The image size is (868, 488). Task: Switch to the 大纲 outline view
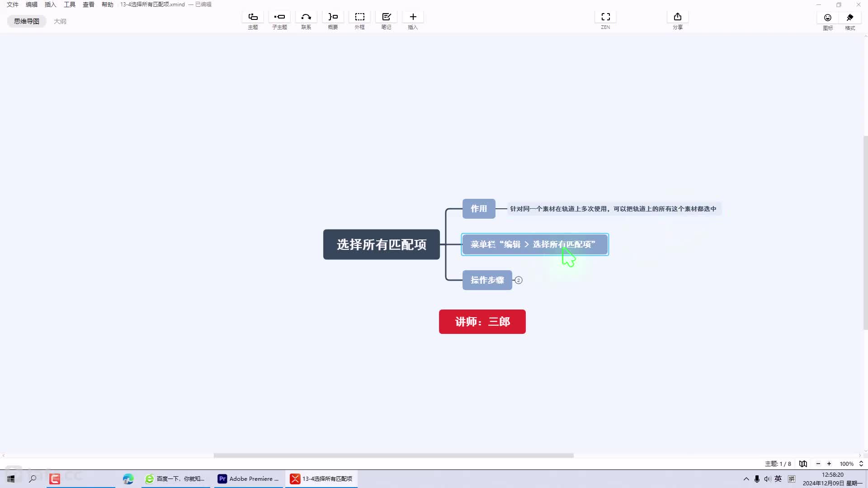point(60,21)
